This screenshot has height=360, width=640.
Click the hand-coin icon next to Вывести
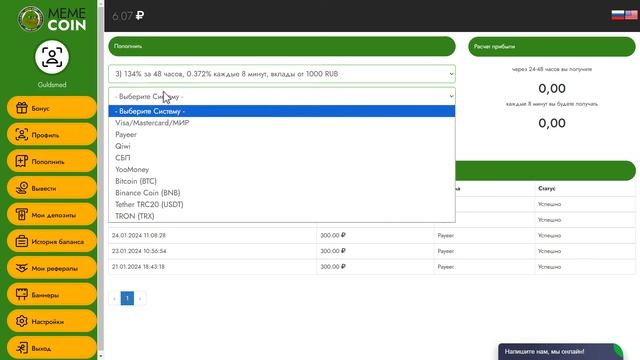tap(22, 188)
